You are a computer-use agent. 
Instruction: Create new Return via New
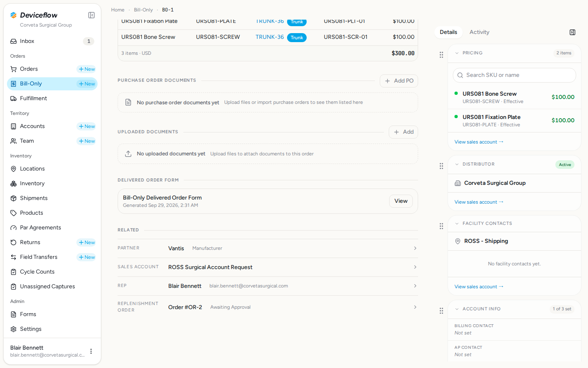click(87, 242)
